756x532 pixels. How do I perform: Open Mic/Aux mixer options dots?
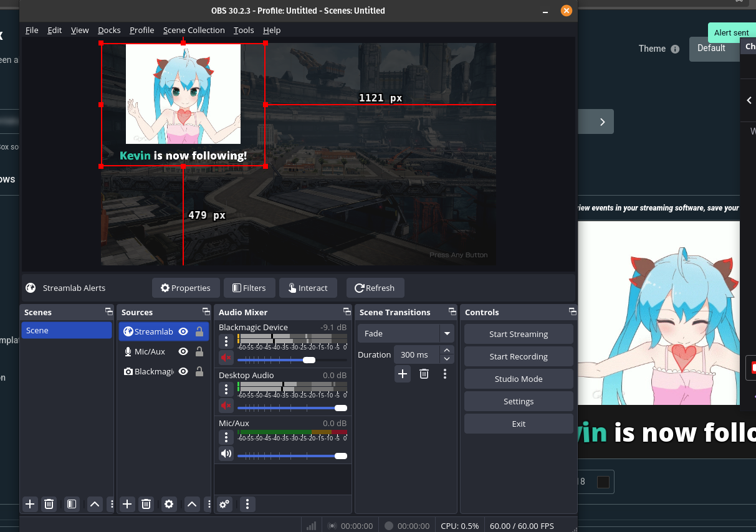(x=226, y=437)
